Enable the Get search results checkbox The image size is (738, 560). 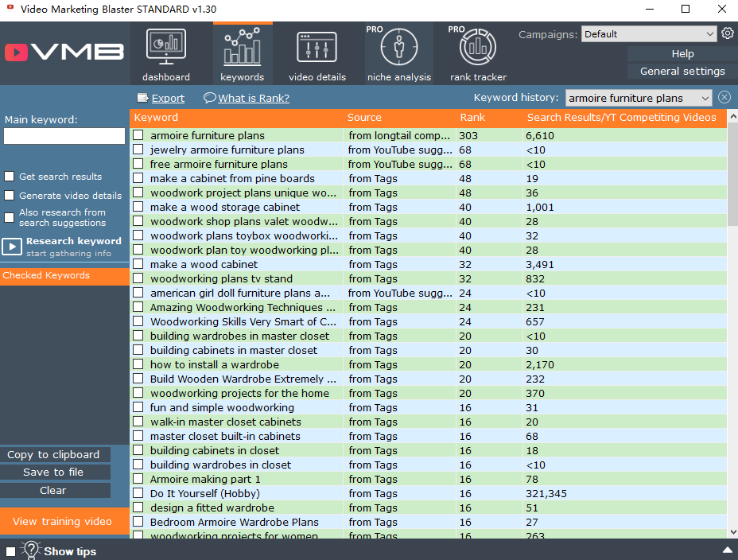pyautogui.click(x=10, y=177)
